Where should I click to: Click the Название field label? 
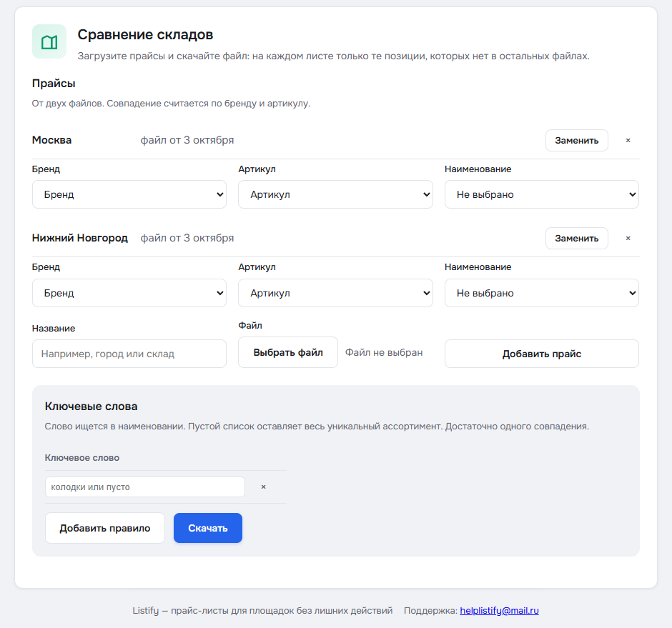tap(54, 329)
